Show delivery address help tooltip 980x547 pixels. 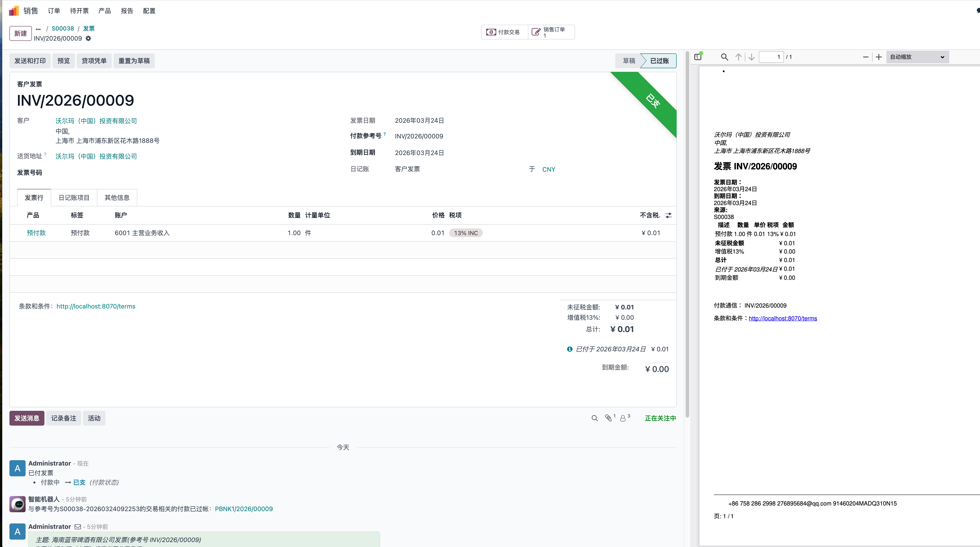(45, 154)
